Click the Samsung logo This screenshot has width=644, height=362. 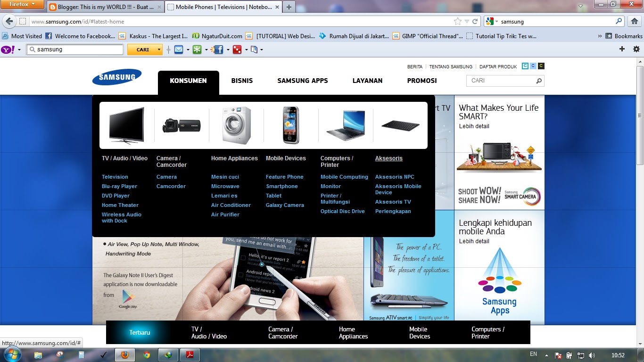click(117, 77)
